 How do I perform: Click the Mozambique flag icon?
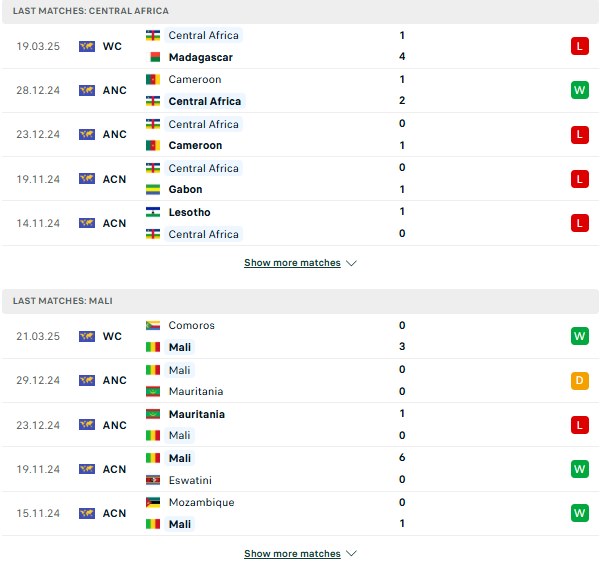click(x=154, y=504)
